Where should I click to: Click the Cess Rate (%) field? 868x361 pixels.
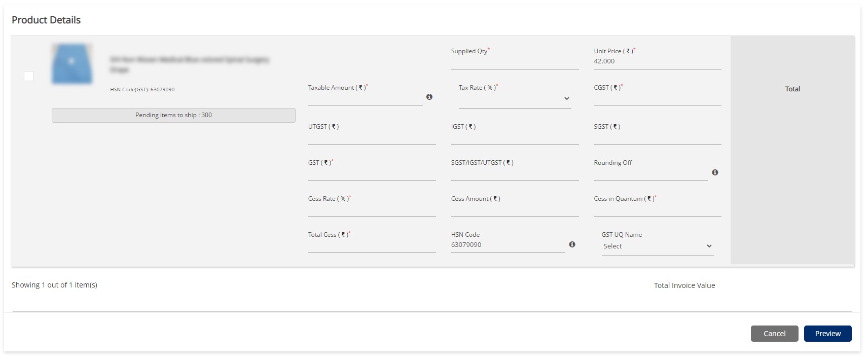point(372,209)
